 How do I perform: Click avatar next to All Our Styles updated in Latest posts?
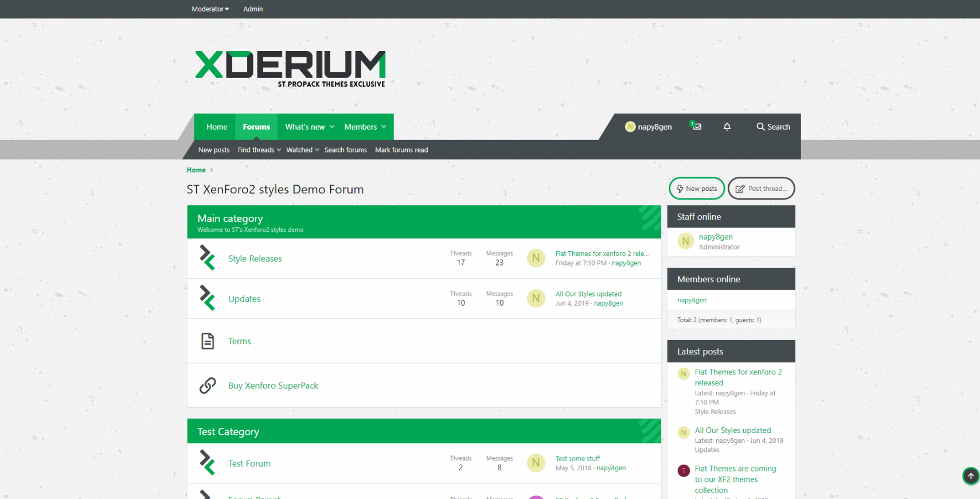click(684, 432)
